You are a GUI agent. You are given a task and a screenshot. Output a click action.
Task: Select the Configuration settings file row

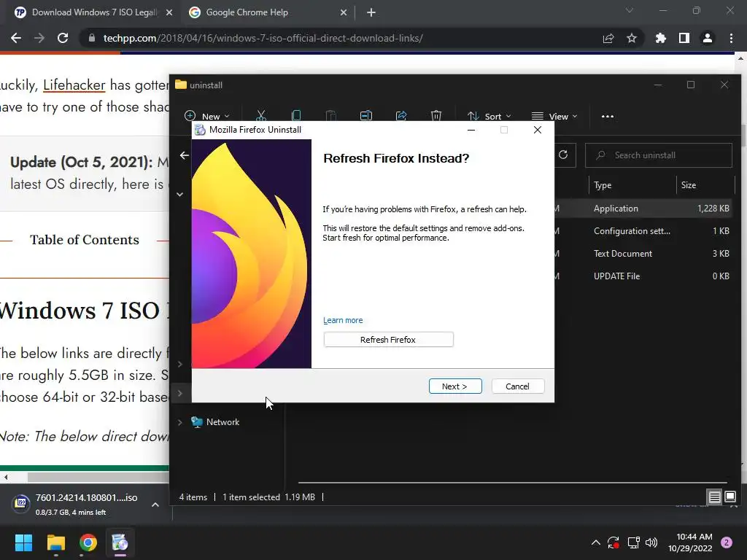coord(643,231)
